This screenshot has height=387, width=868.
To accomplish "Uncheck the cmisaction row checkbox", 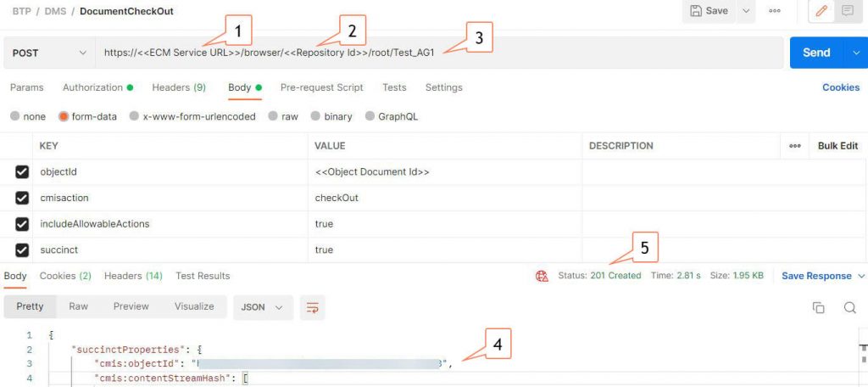I will pos(21,198).
